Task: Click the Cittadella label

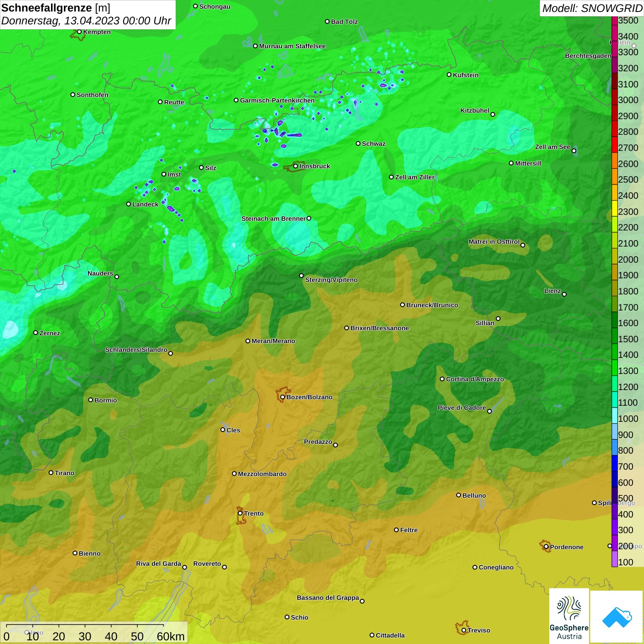Action: [390, 635]
